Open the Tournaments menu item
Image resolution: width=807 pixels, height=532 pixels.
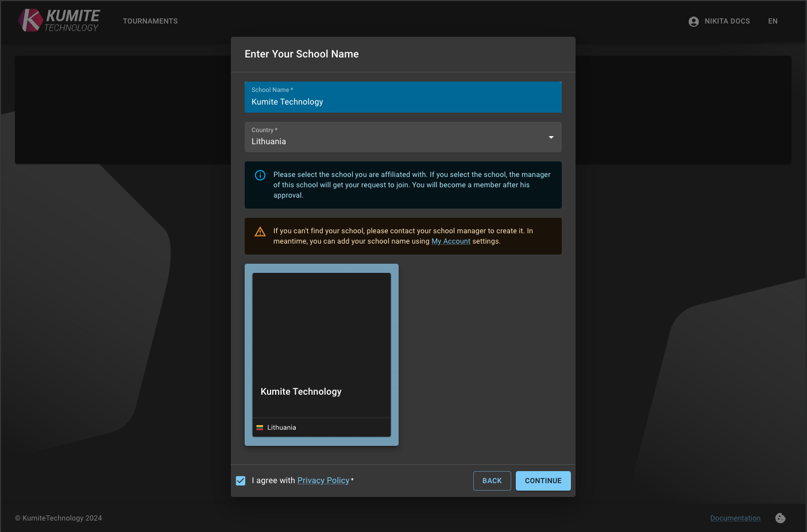point(150,21)
